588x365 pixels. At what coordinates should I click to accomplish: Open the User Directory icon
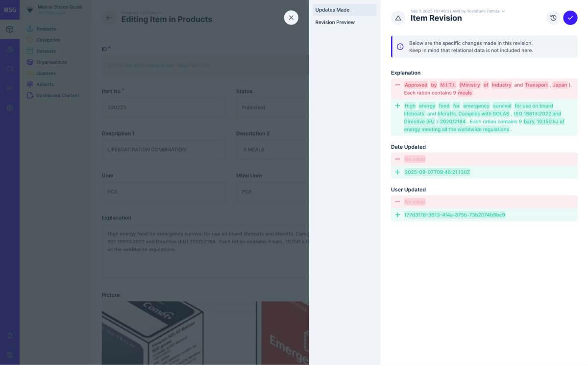pos(10,49)
